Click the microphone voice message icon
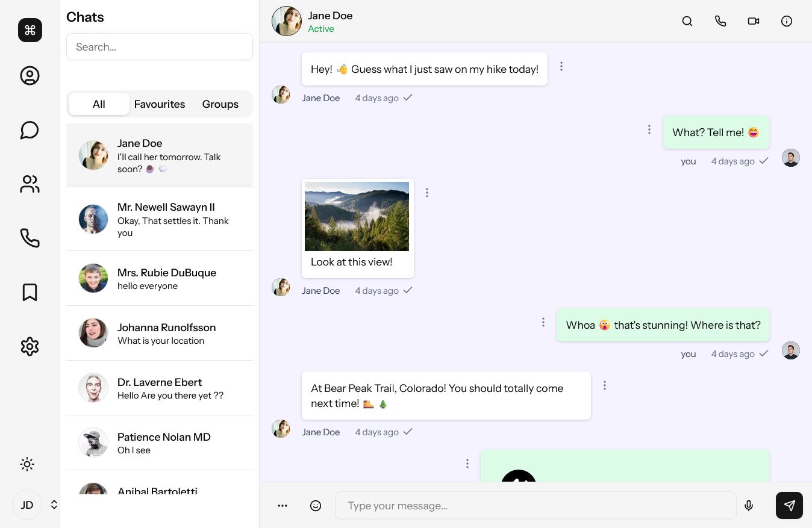The width and height of the screenshot is (812, 528). pyautogui.click(x=749, y=506)
